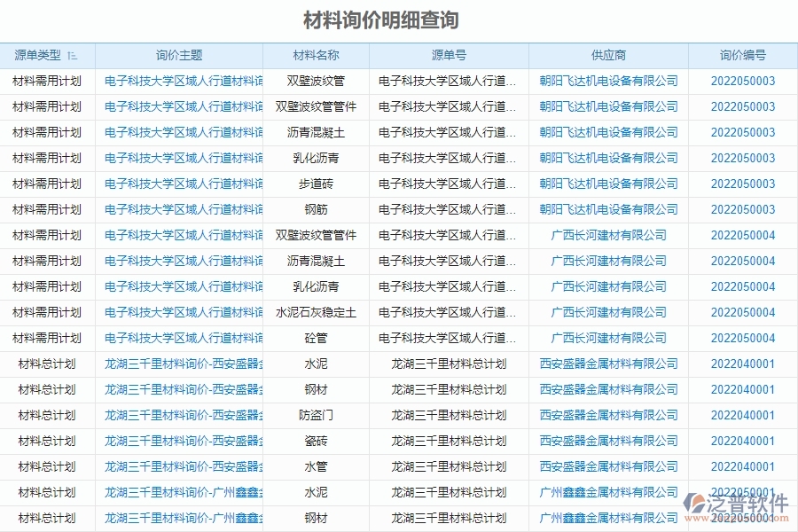
Task: Click the 泛普软件 logo watermark
Action: coord(740,503)
